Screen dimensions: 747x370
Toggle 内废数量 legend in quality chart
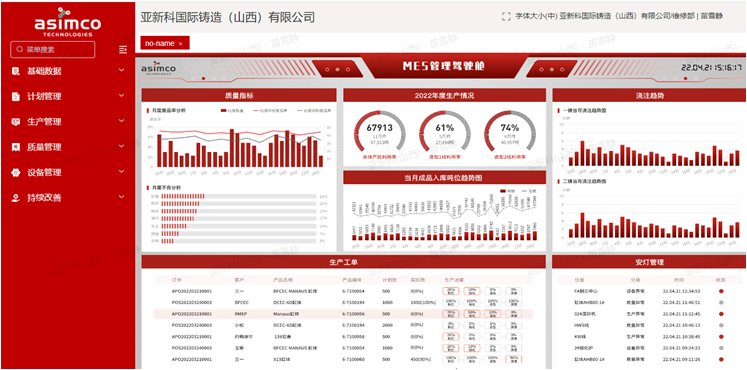[231, 110]
